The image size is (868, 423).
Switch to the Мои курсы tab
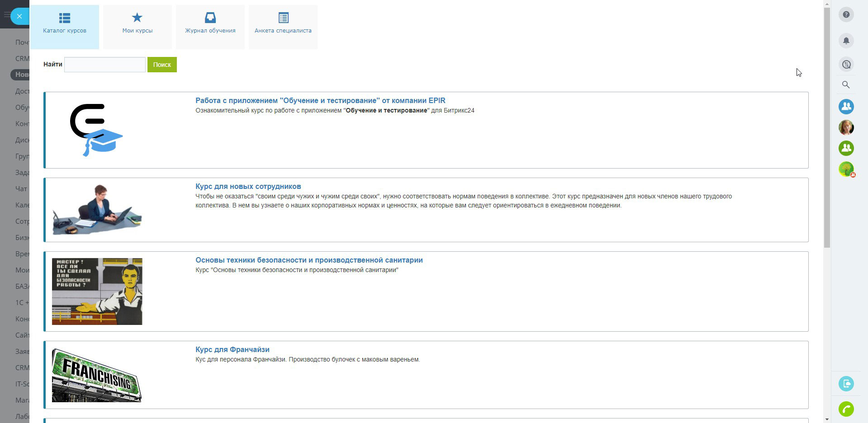[138, 27]
